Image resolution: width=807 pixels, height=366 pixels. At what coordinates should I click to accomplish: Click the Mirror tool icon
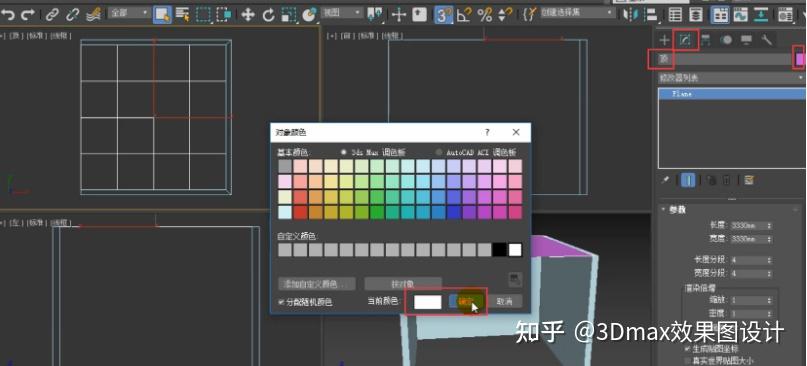coord(630,14)
